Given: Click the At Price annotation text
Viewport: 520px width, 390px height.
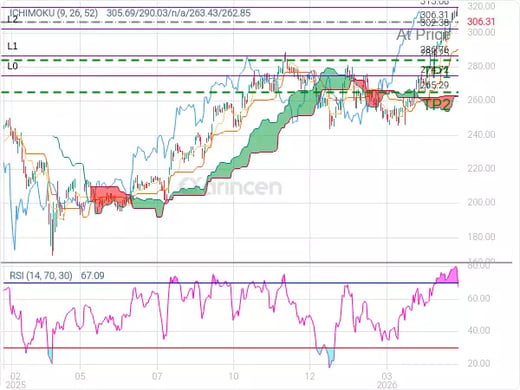Looking at the screenshot, I should (423, 35).
